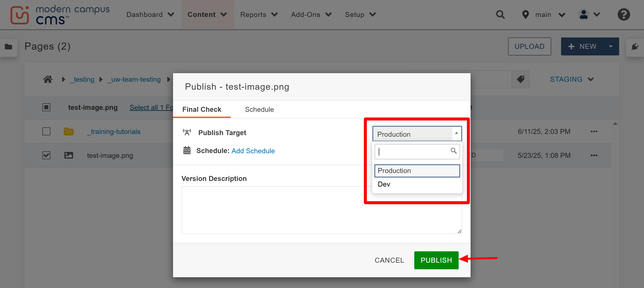Screen dimensions: 644x288
Task: Expand the NEW button dropdown arrow
Action: pyautogui.click(x=611, y=46)
